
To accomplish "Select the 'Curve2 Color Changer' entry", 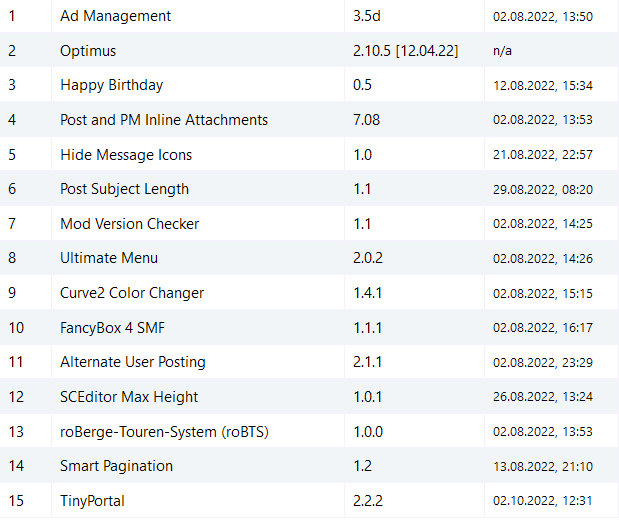I will pyautogui.click(x=132, y=293).
